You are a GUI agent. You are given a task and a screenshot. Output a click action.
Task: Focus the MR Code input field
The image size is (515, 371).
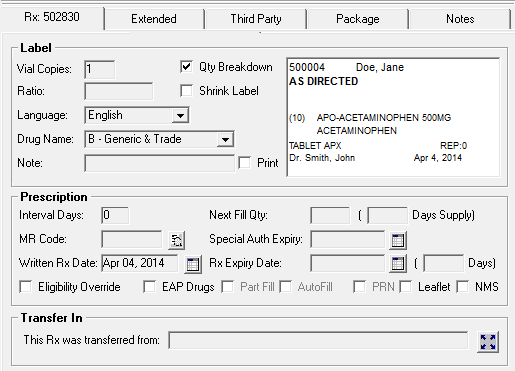(132, 239)
